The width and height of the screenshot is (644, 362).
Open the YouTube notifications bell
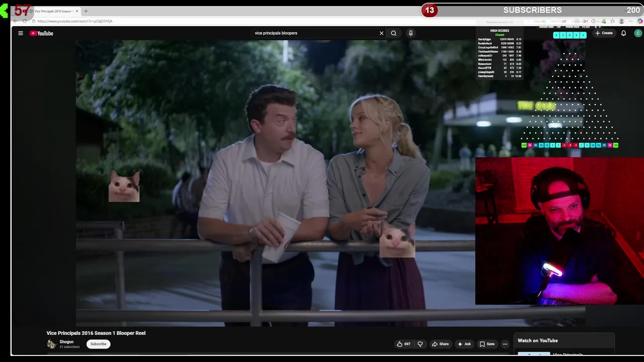pyautogui.click(x=623, y=33)
